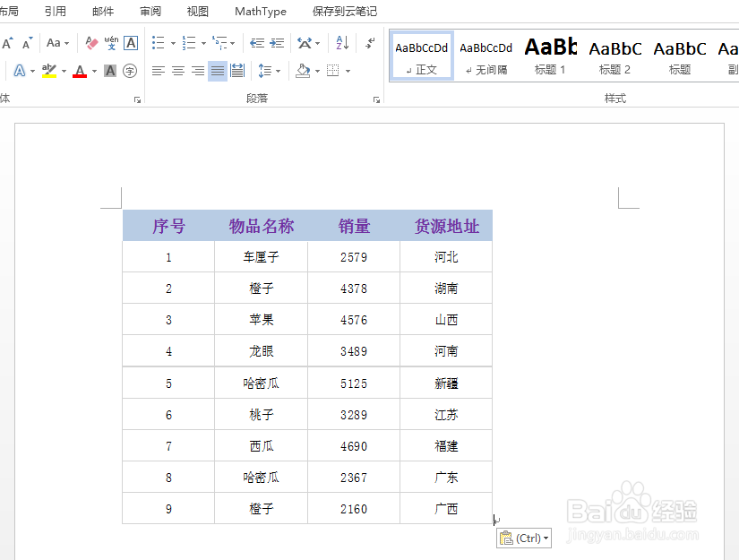
Task: Open the 邮件 ribbon tab
Action: [x=103, y=12]
